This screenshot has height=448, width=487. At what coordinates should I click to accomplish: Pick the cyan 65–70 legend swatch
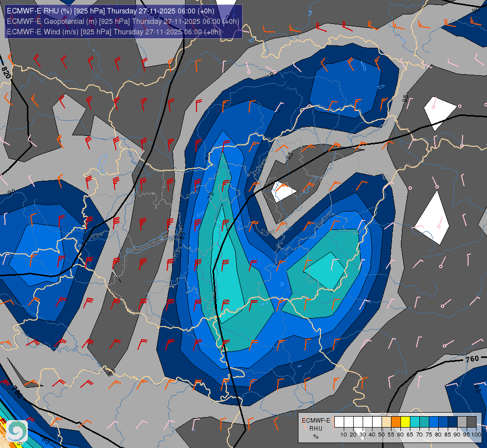(415, 422)
